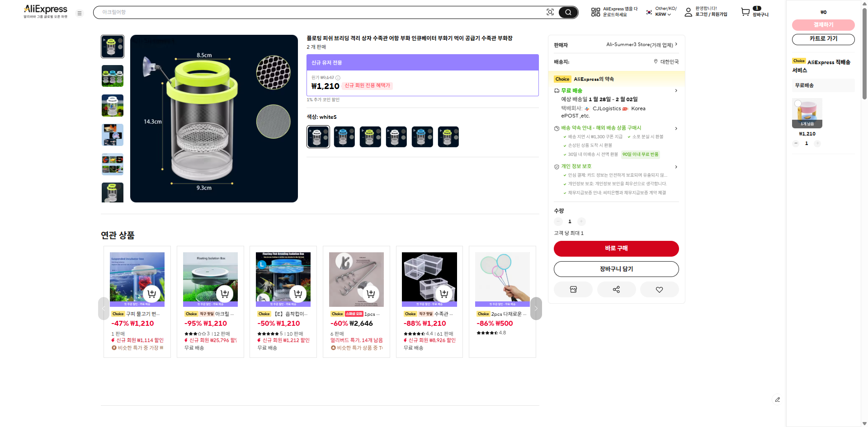The height and width of the screenshot is (427, 868).
Task: Add to wishlist with heart icon
Action: point(659,290)
